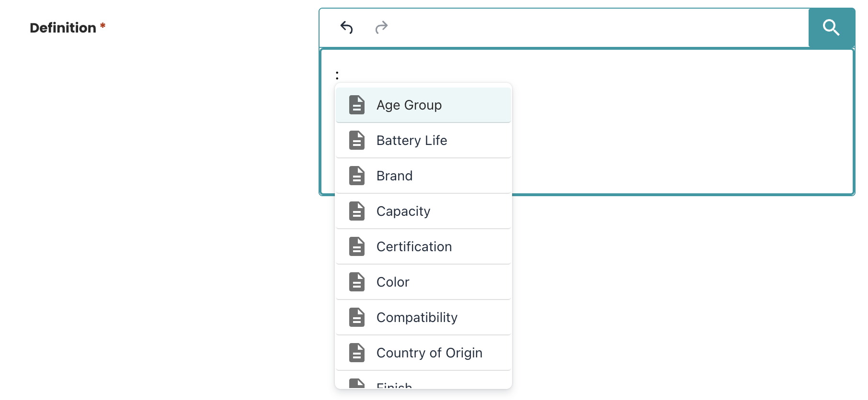Choose Certification from the attribute list
The height and width of the screenshot is (400, 868).
tap(414, 247)
